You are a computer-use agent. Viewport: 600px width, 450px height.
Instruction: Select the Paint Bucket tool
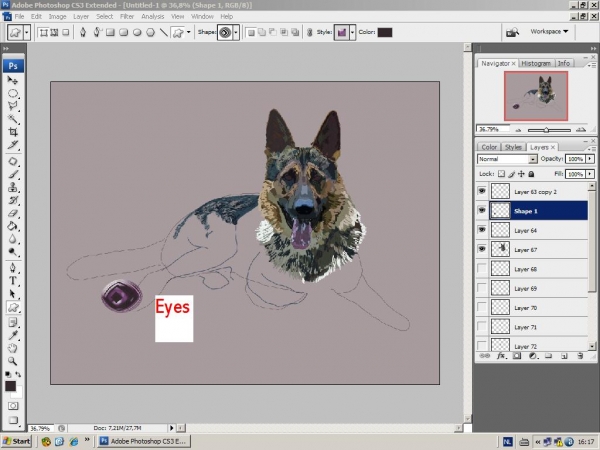[13, 227]
